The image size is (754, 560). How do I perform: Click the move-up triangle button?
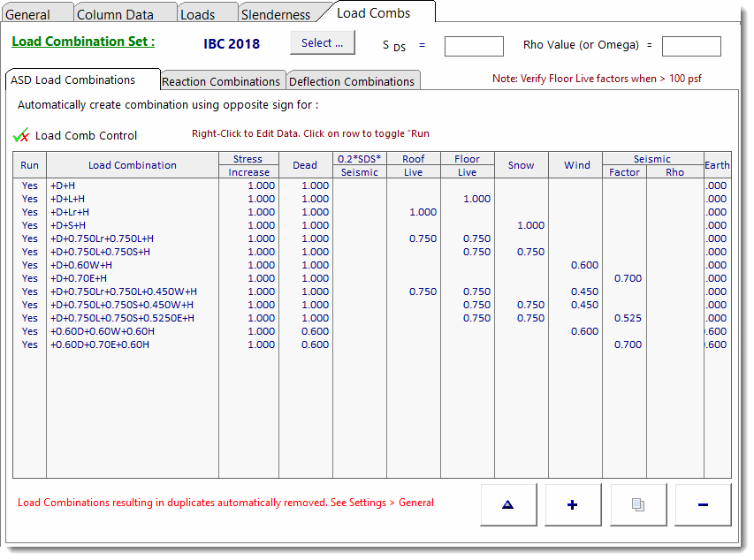(x=507, y=504)
